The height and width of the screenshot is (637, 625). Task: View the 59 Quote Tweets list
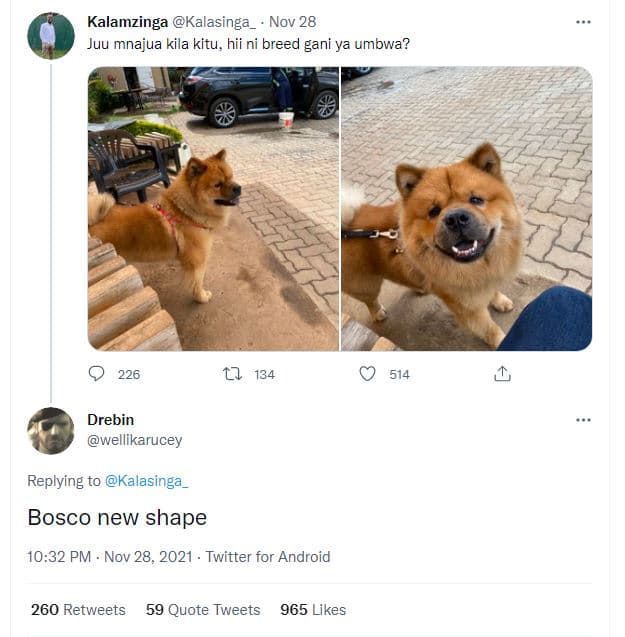click(x=203, y=610)
